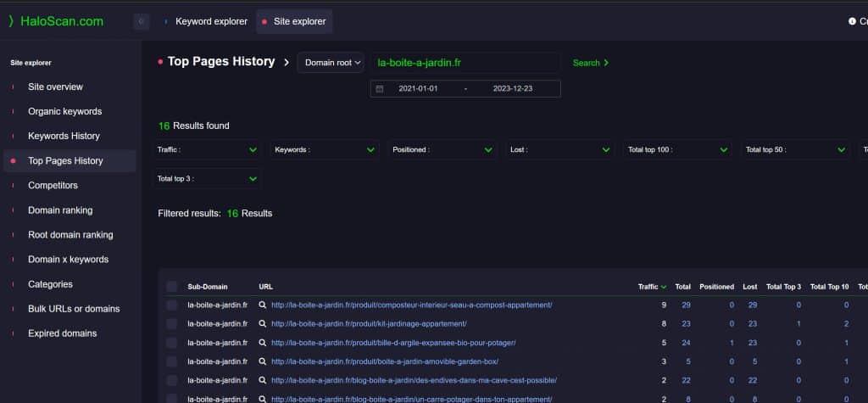Select the end date 2023-12-23
Viewport: 868px width, 403px height.
513,89
